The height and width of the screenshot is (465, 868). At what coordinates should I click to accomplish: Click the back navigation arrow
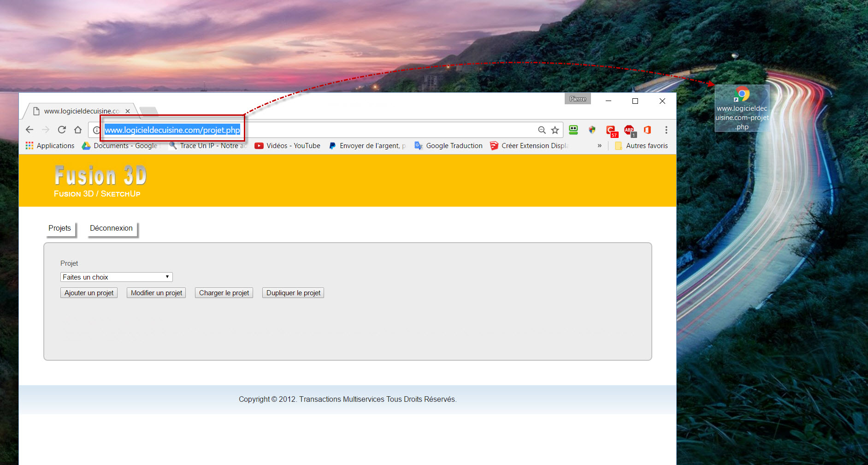30,130
